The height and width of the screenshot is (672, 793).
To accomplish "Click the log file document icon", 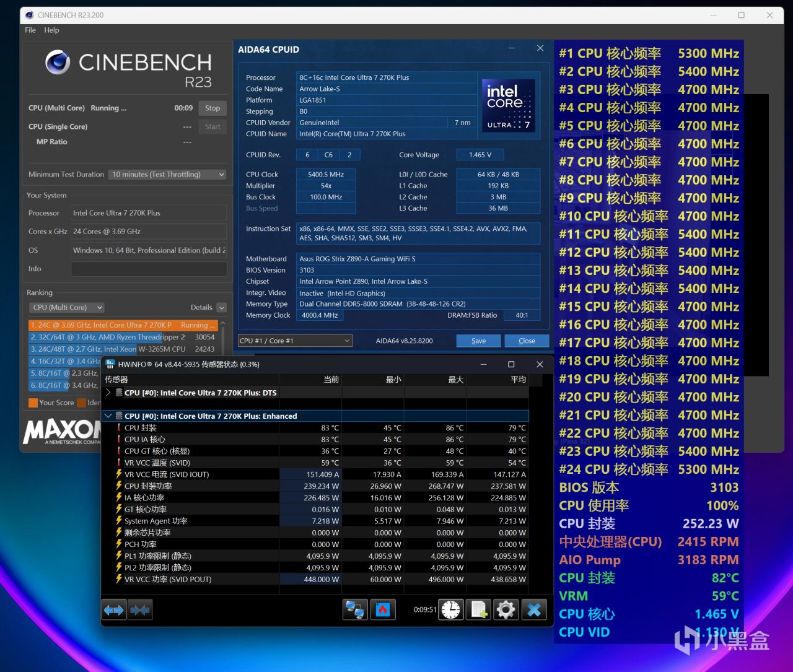I will [479, 610].
